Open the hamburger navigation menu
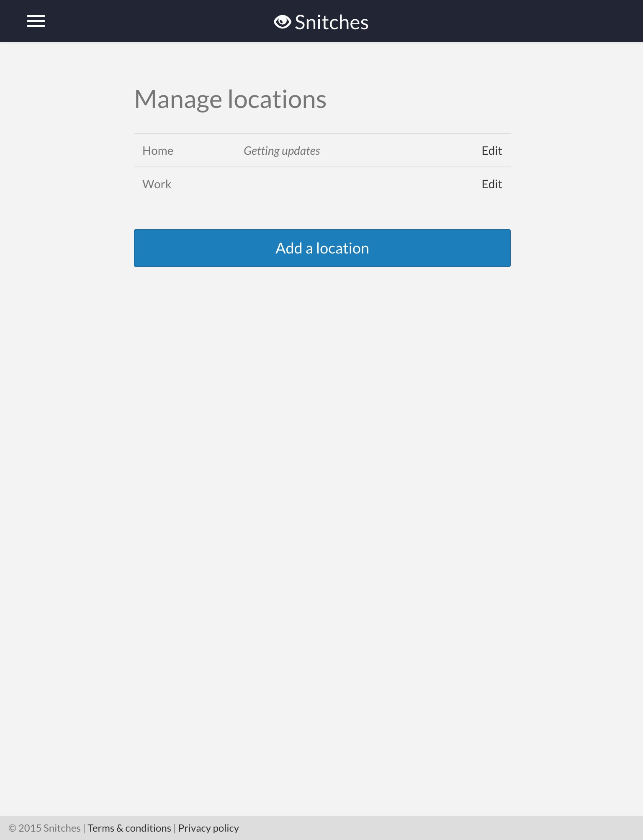The image size is (643, 840). (36, 21)
